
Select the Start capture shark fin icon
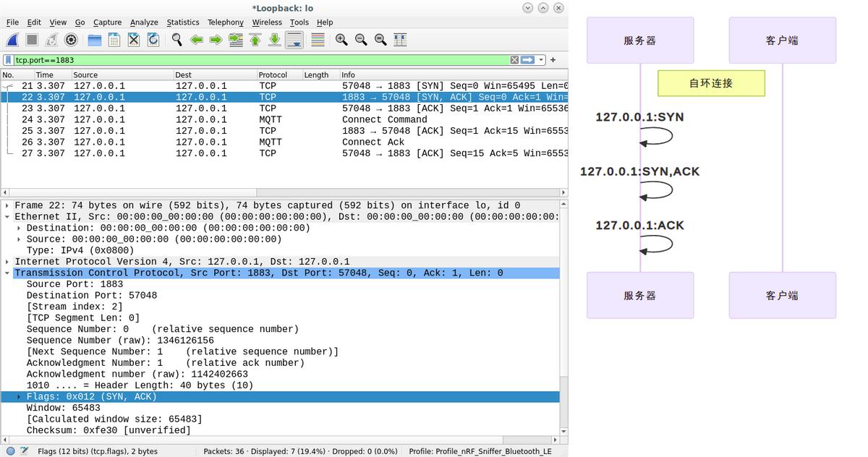coord(11,40)
